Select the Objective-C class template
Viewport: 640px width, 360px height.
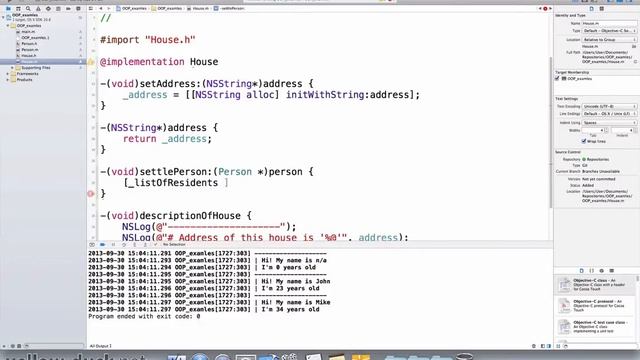click(595, 284)
